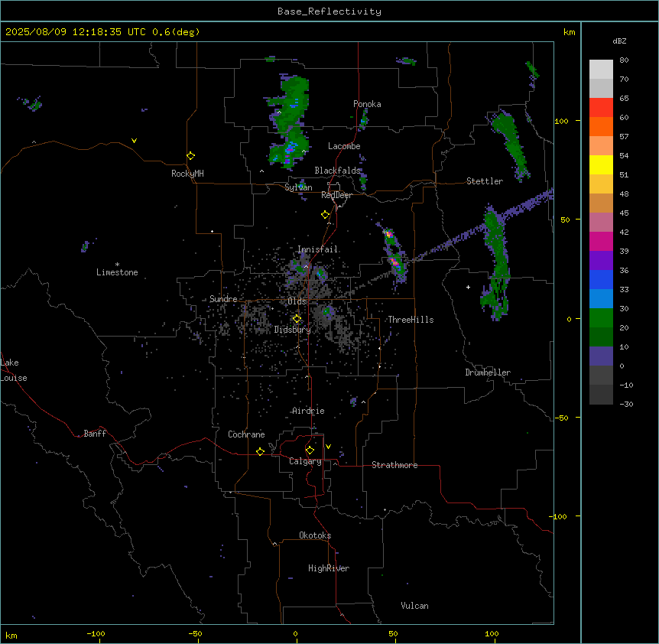Select the yellow diamond marker above Didsbury

[297, 319]
